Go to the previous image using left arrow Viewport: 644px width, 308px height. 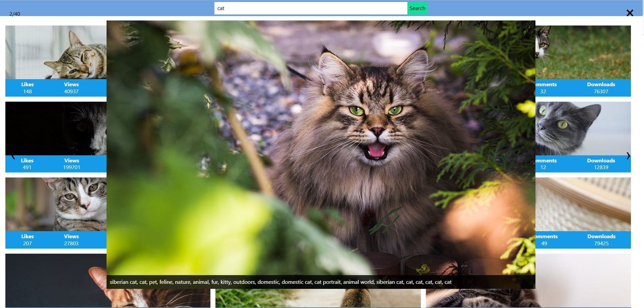point(13,156)
